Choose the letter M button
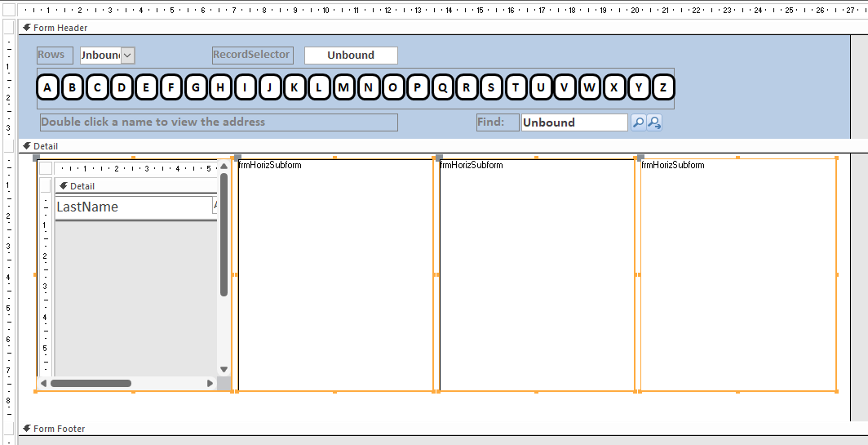This screenshot has height=445, width=868. pos(343,87)
